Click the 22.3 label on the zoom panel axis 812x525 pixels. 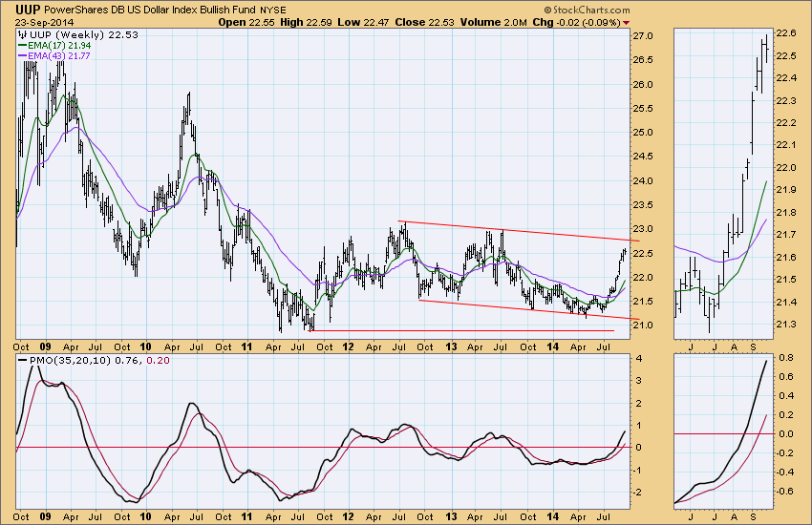click(786, 100)
